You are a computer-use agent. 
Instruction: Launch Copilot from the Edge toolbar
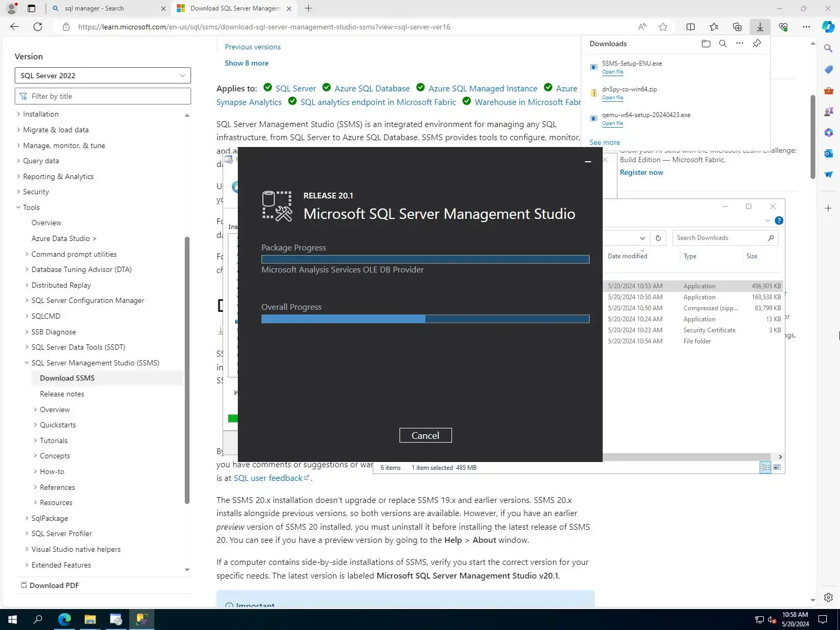[x=828, y=27]
